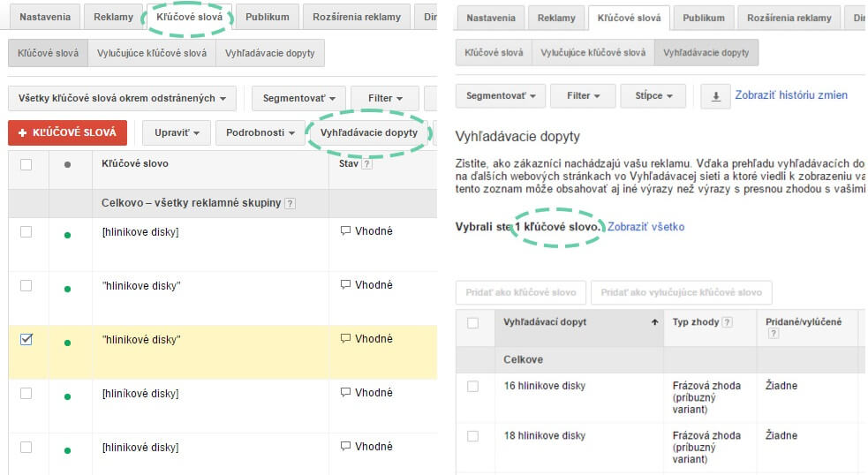Viewport: 868px width, 475px height.
Task: Click green status dot in highlighted "hliníkové disky" row
Action: click(x=67, y=343)
